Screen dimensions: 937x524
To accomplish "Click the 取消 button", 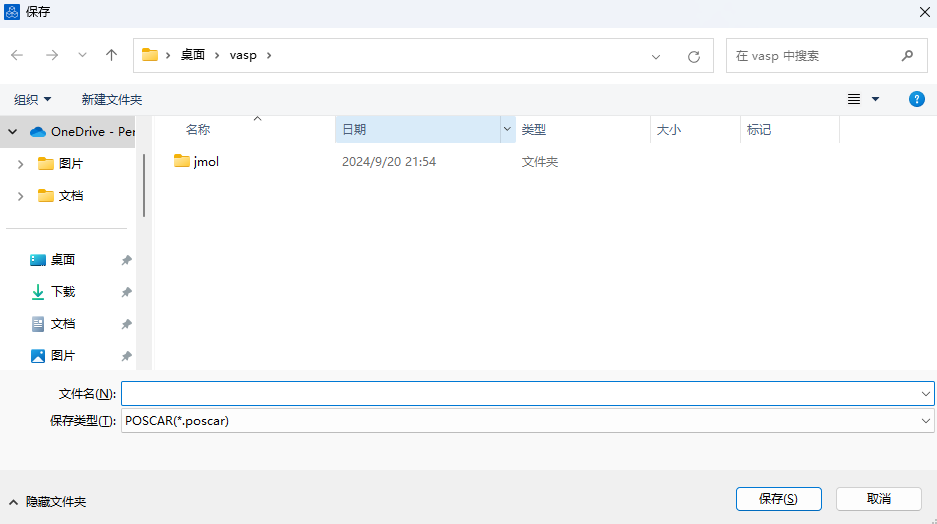I will (x=879, y=498).
